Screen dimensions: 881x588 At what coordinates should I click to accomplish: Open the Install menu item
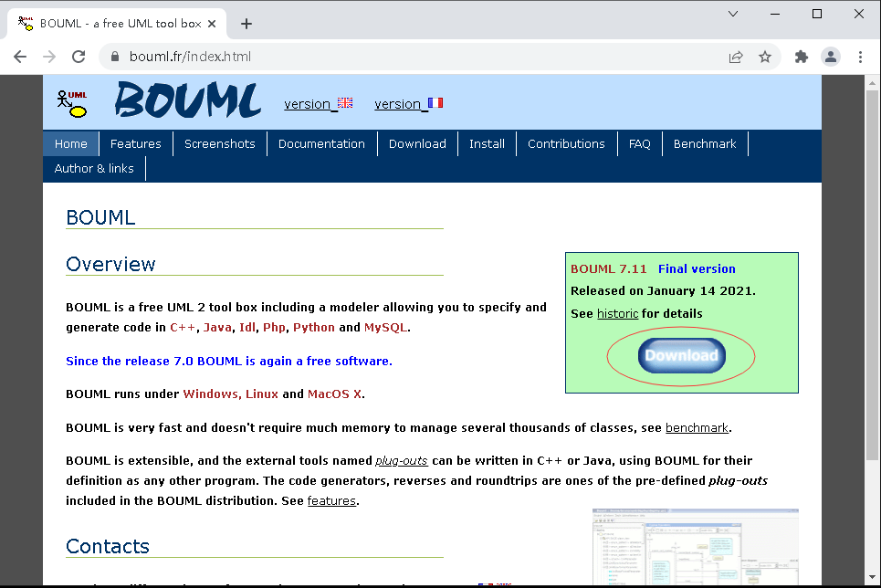(x=487, y=144)
